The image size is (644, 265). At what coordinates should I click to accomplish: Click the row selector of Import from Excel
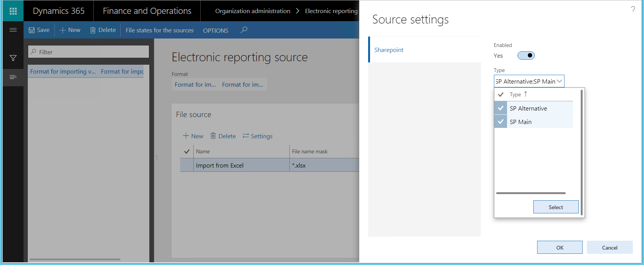click(187, 165)
